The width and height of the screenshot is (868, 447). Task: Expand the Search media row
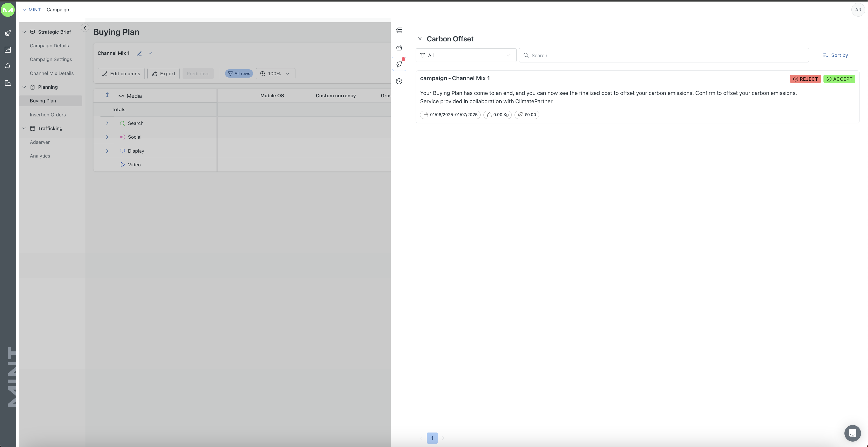107,123
